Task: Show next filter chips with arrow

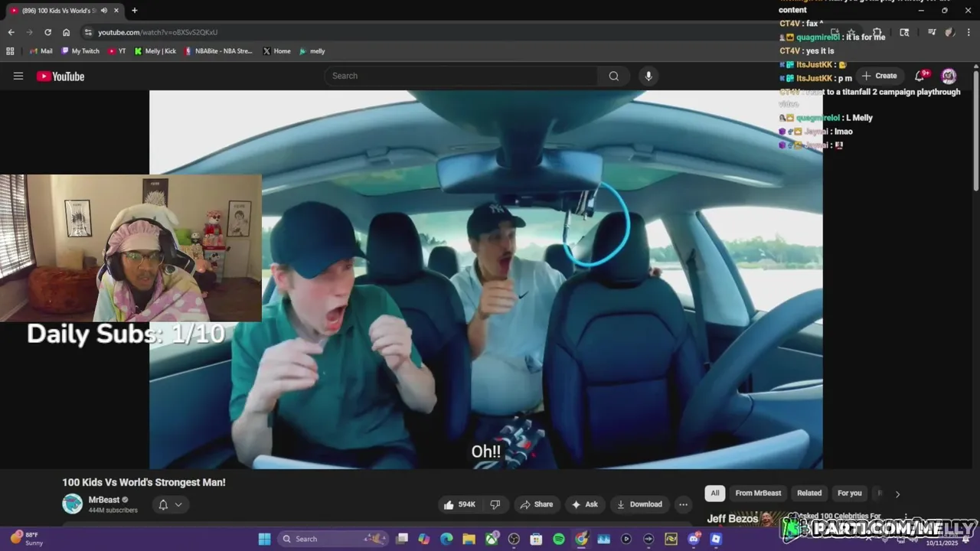Action: coord(897,494)
